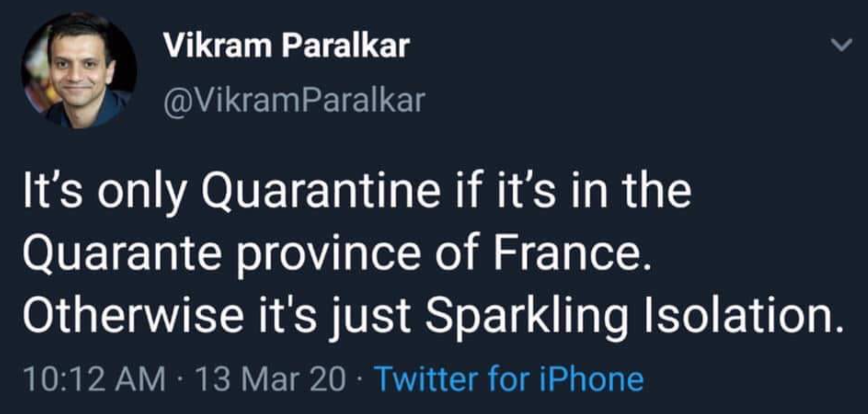
Task: Click the word only in the tweet
Action: (x=142, y=192)
